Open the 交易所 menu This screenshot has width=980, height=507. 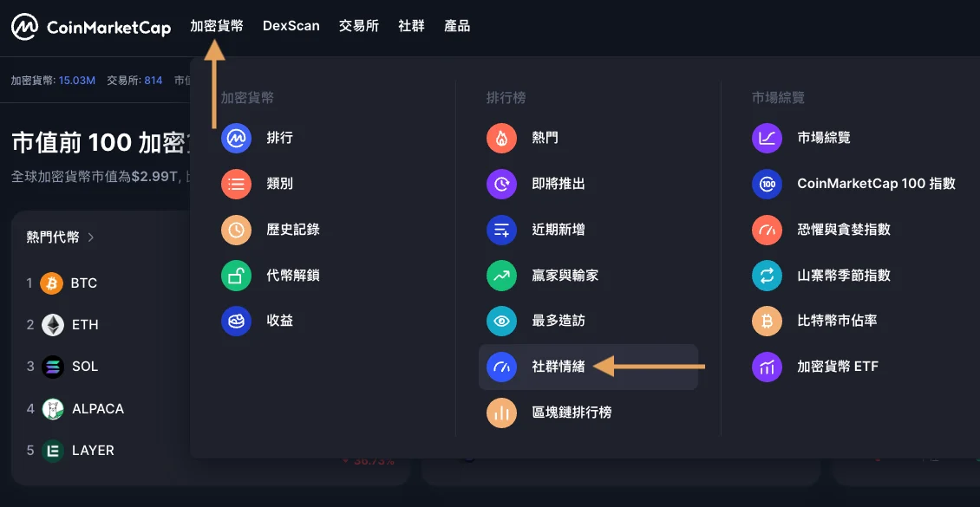359,26
